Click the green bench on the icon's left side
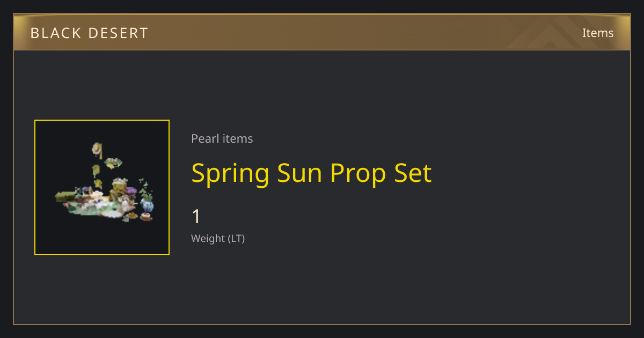 pos(66,196)
